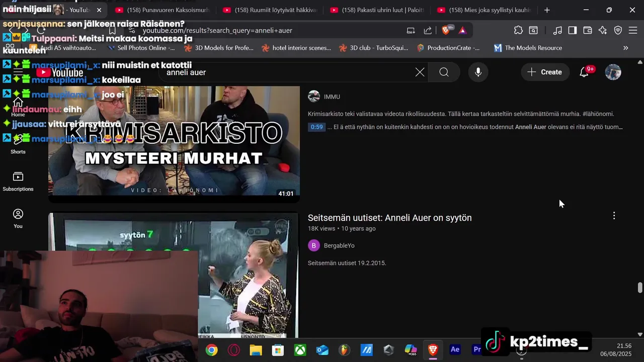
Task: Show more bookmarks with the chevron
Action: pyautogui.click(x=625, y=48)
